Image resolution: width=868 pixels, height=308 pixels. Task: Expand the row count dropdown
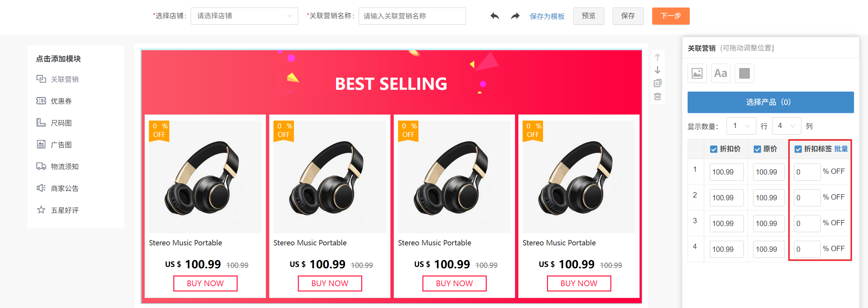(x=741, y=126)
